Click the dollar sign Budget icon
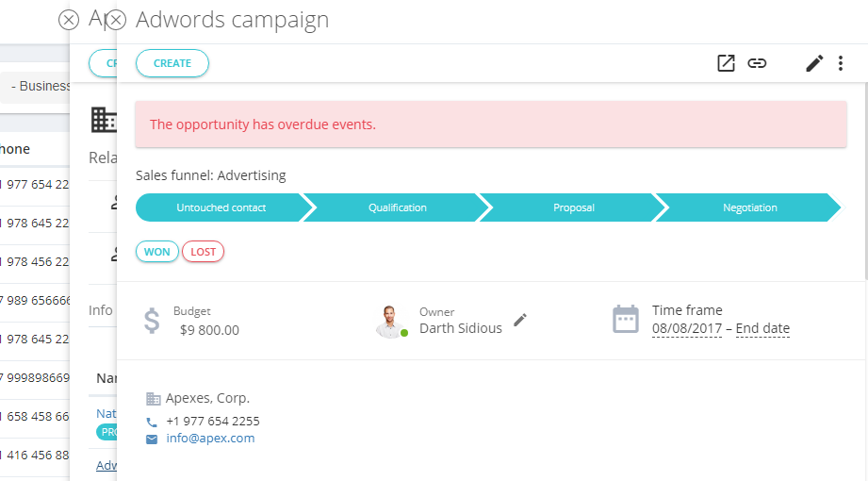The width and height of the screenshot is (868, 481). (x=152, y=321)
